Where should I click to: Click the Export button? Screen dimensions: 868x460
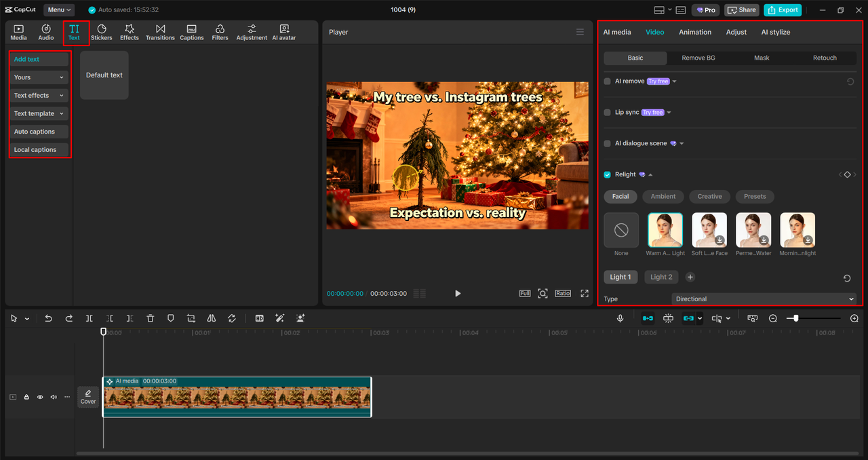point(783,9)
